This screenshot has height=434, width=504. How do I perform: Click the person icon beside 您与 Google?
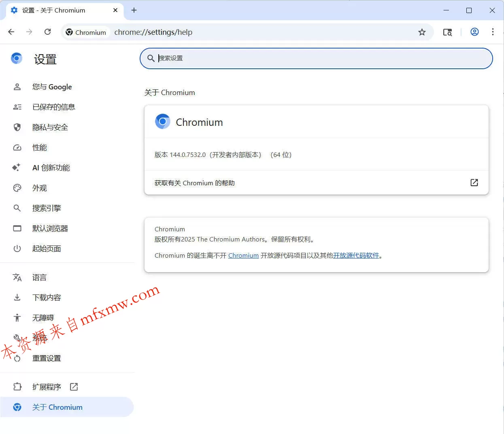pyautogui.click(x=17, y=87)
